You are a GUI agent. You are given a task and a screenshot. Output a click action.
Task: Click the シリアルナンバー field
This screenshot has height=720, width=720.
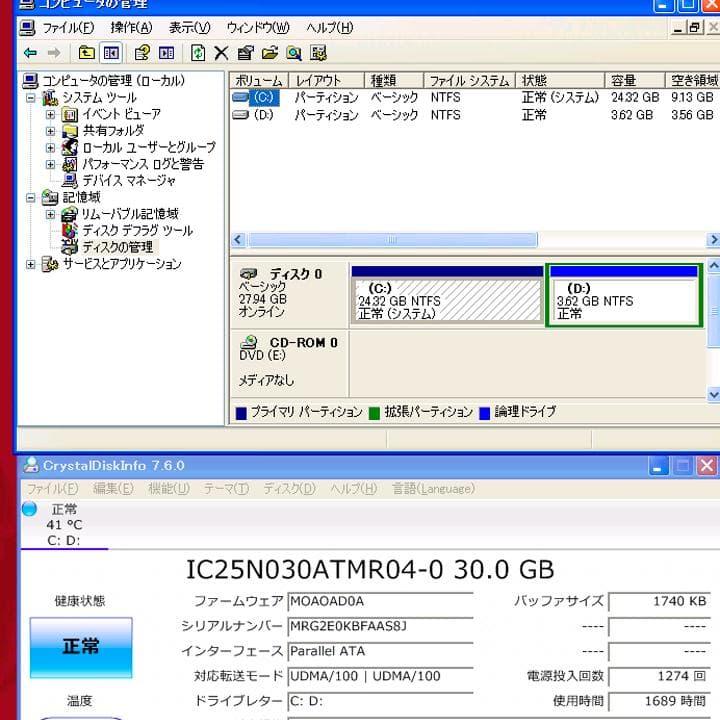click(380, 626)
